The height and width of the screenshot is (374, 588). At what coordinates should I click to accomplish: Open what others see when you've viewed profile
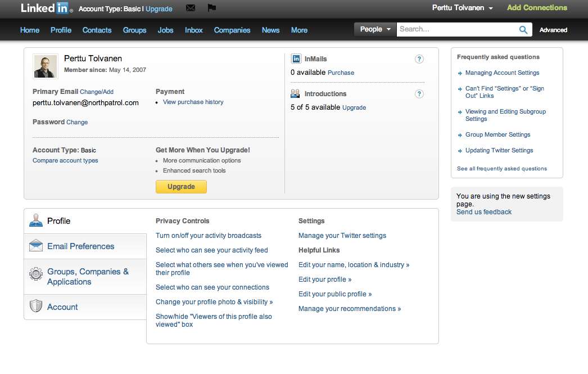[x=221, y=269]
